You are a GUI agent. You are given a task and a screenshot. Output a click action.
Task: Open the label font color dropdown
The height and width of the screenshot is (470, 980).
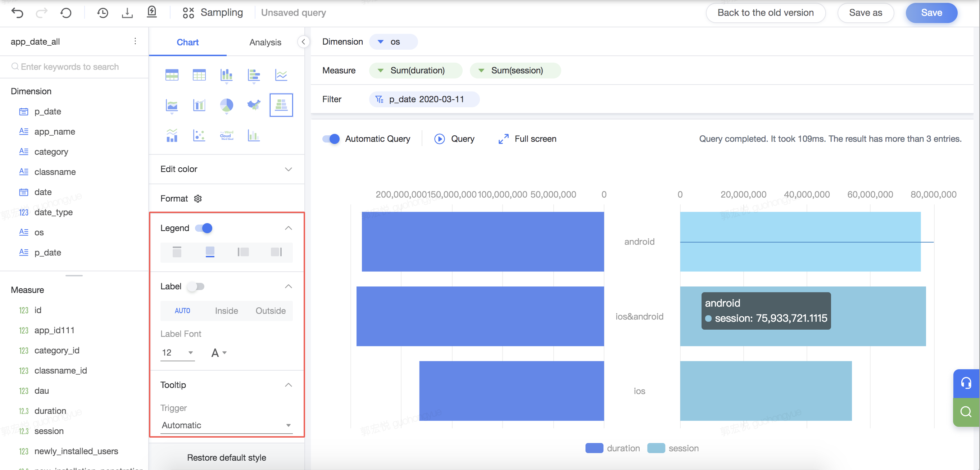point(219,353)
